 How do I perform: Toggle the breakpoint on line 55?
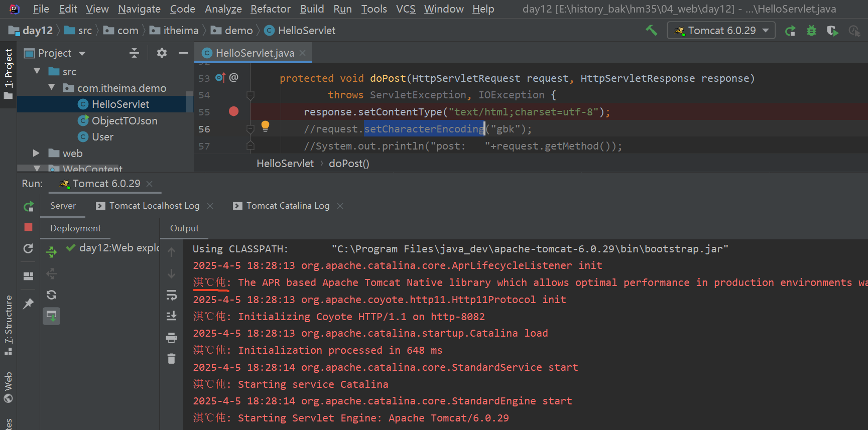(x=233, y=111)
